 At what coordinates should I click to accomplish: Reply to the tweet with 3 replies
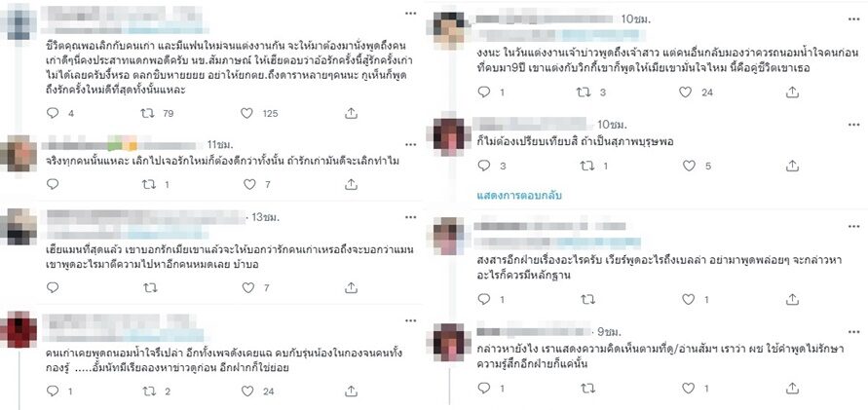[484, 166]
